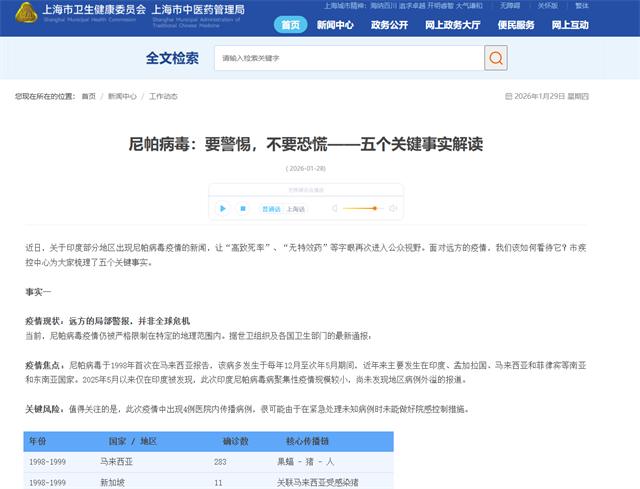Viewport: 640px width, 489px height.
Task: Switch audio language to 上海话
Action: [297, 209]
